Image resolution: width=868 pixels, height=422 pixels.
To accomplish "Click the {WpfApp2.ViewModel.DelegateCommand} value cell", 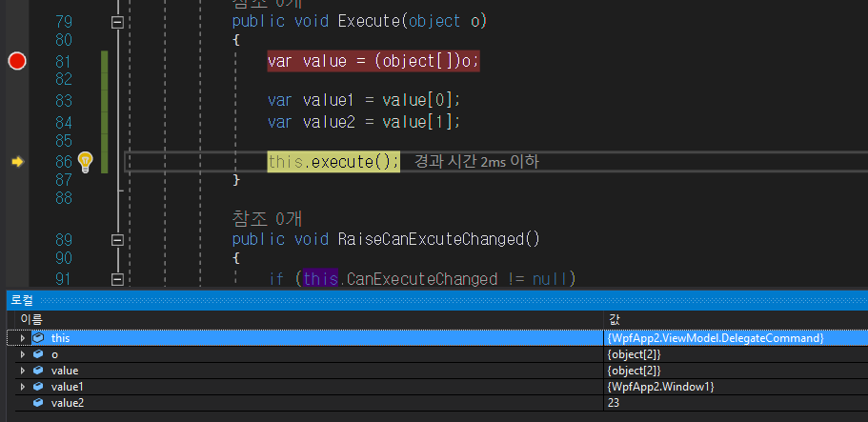I will [x=716, y=338].
